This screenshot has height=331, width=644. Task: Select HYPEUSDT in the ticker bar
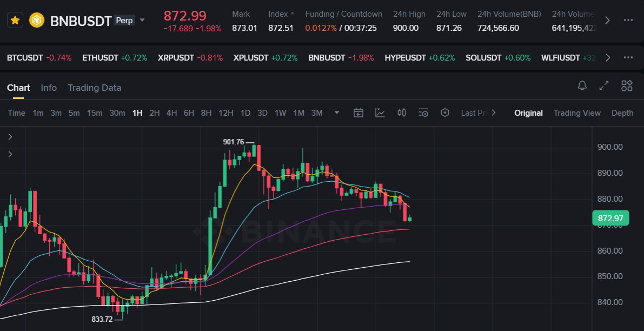pos(420,58)
